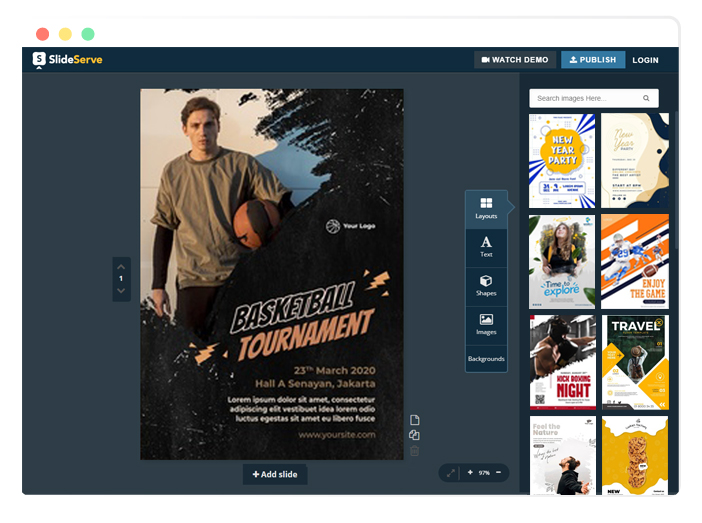The width and height of the screenshot is (702, 523).
Task: Open the Backgrounds tab
Action: click(x=486, y=359)
